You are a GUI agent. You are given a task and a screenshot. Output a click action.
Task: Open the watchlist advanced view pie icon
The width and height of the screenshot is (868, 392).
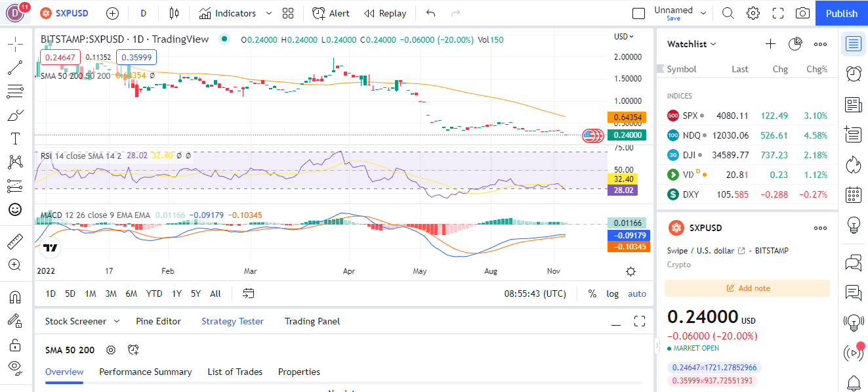[x=795, y=44]
